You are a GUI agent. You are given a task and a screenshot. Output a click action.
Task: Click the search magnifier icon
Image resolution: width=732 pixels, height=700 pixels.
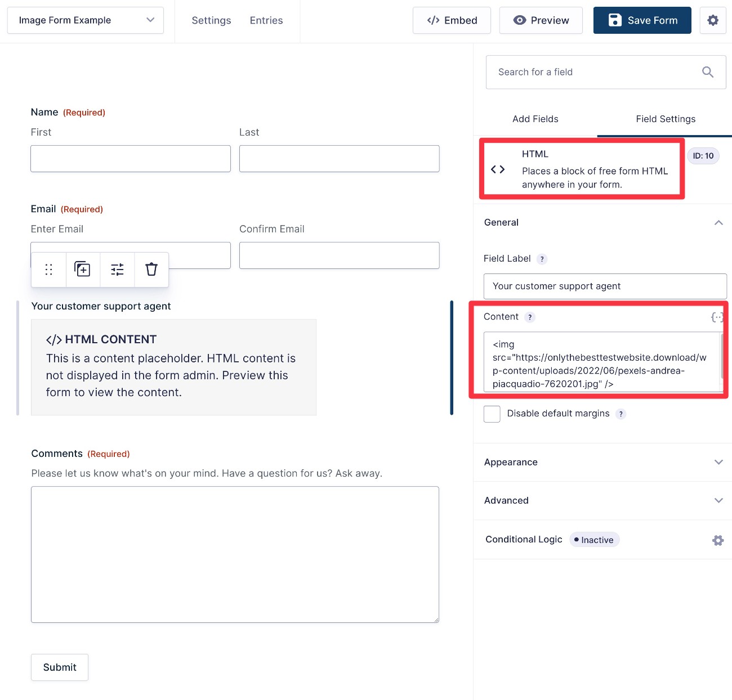click(708, 72)
